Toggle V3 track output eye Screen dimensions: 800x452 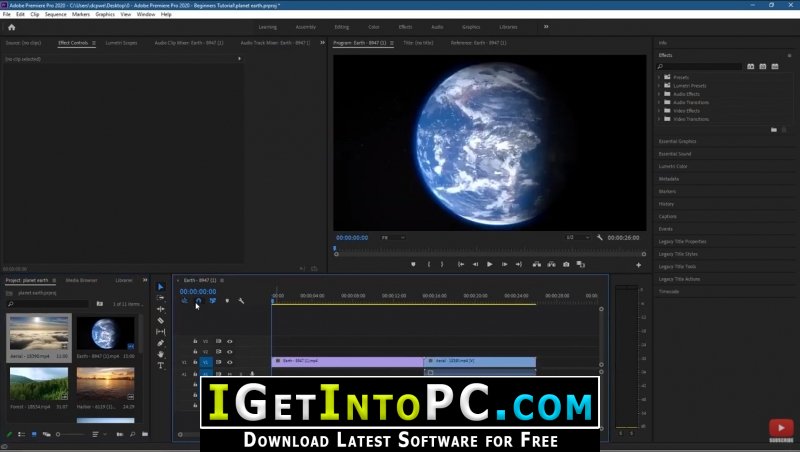(x=230, y=341)
